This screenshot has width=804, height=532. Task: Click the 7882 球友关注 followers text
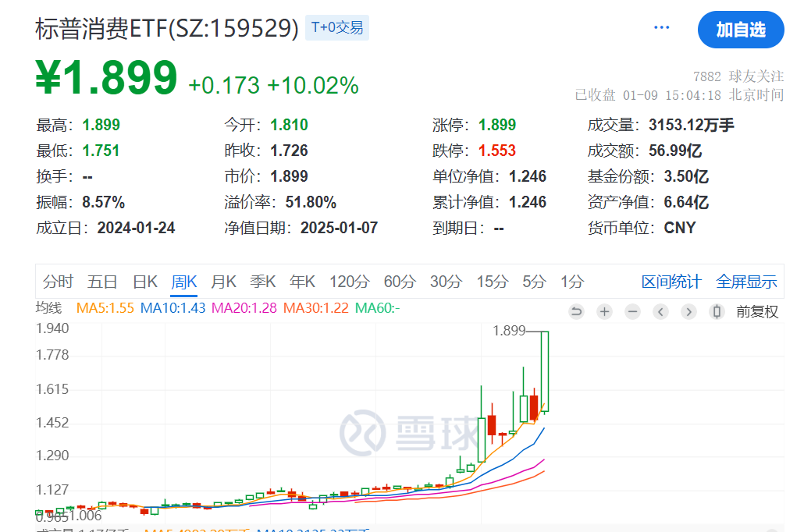pos(738,76)
